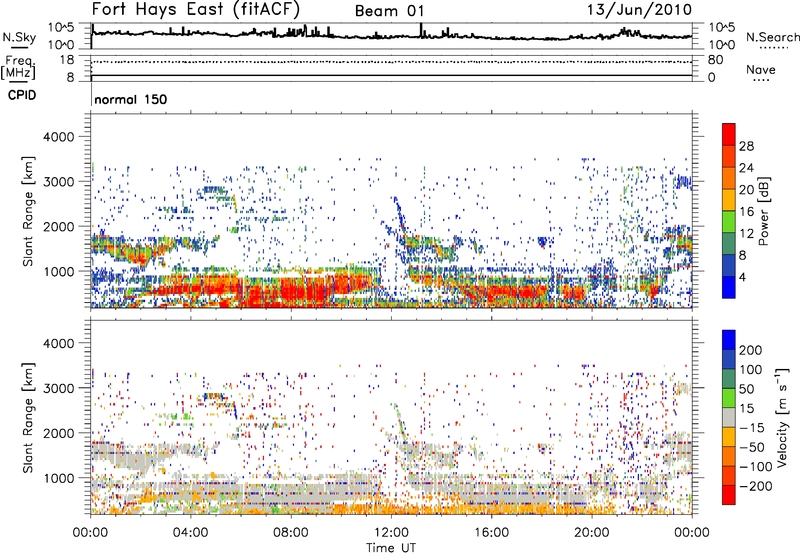Click the 'Fort Hays East (fitACF)' title
The width and height of the screenshot is (800, 554).
tap(195, 9)
